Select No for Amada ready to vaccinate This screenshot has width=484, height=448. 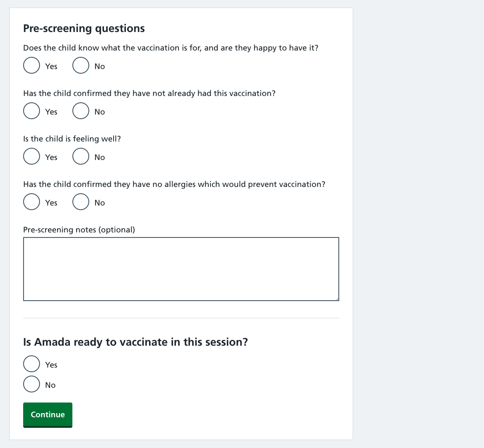(32, 384)
